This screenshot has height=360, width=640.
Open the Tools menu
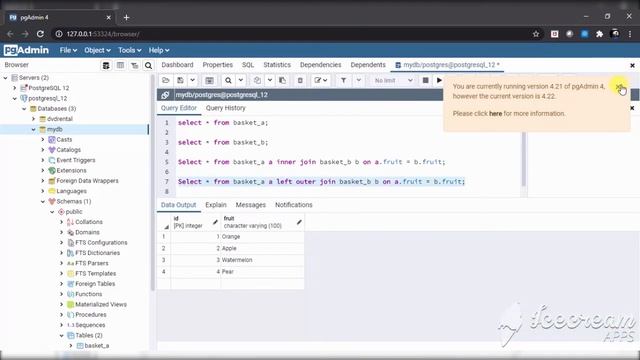click(x=129, y=50)
